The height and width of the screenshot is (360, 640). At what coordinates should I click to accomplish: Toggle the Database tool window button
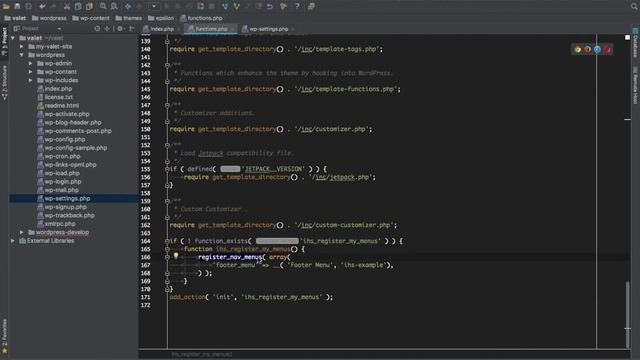click(x=635, y=43)
